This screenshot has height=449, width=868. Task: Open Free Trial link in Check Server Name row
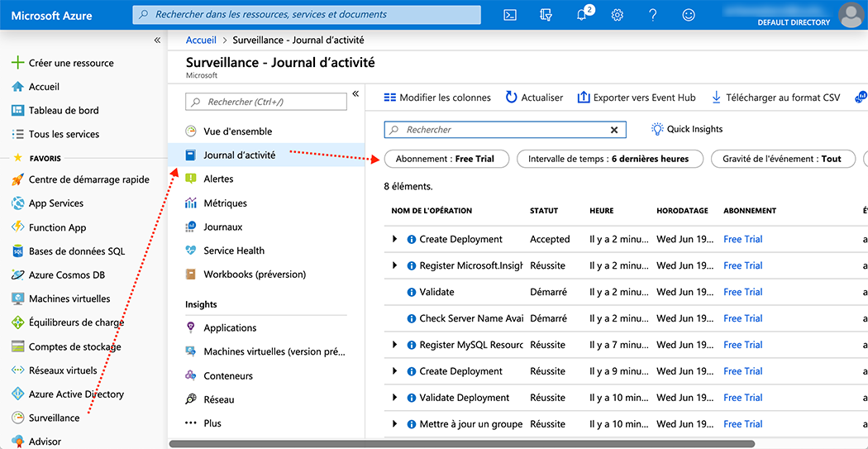(743, 318)
